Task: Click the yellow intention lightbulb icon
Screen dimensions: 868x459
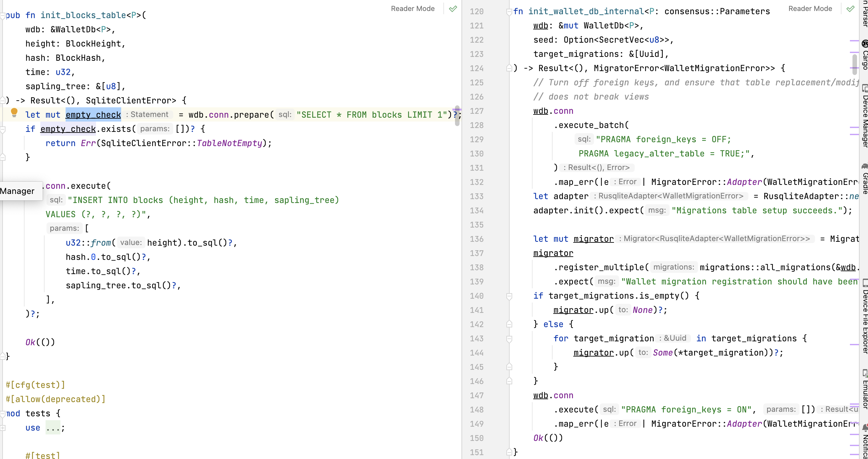Action: coord(14,112)
